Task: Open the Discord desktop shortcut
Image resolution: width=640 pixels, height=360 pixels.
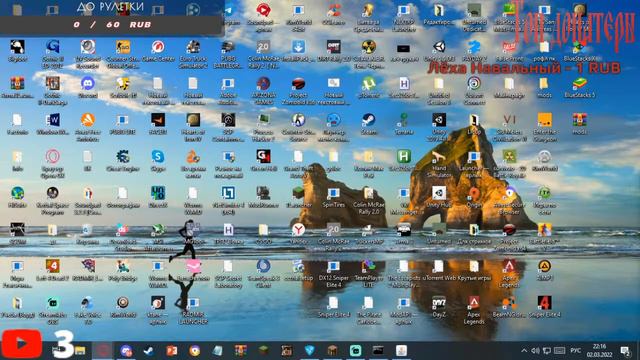Action: coord(87,84)
